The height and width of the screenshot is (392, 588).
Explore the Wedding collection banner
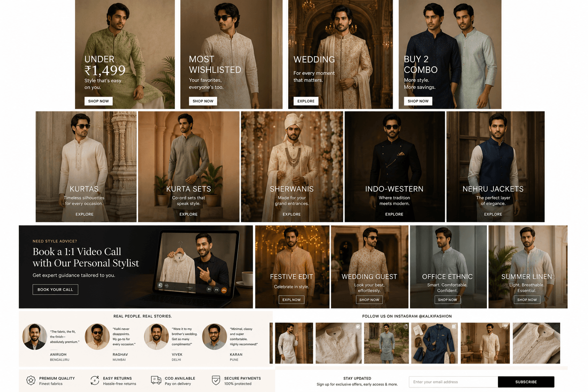[306, 101]
